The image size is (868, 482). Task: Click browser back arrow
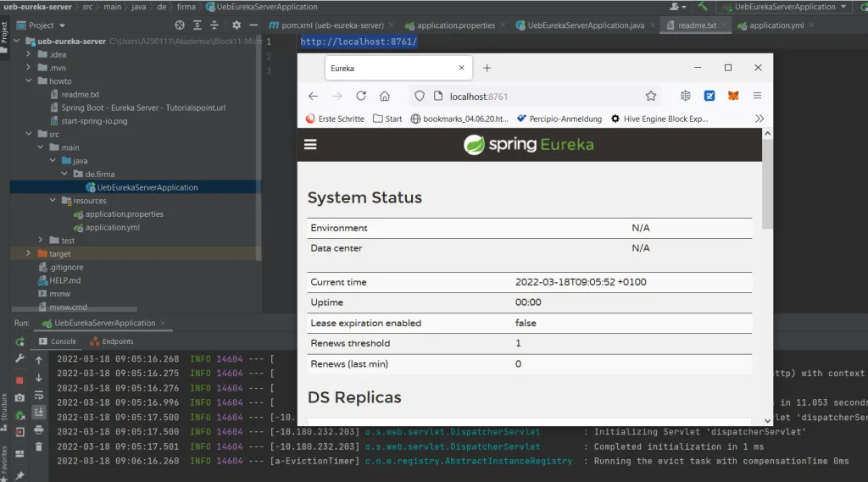pos(314,97)
